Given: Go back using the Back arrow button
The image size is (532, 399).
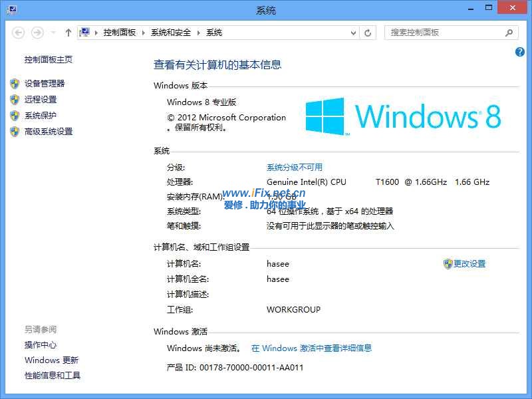Looking at the screenshot, I should (19, 33).
